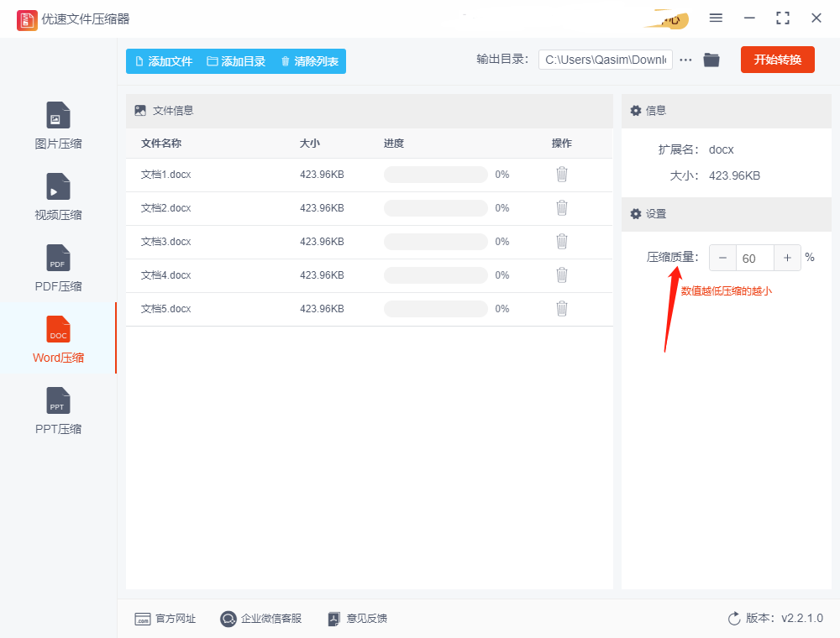The image size is (840, 638).
Task: Click 添加目录 to add a folder
Action: [236, 61]
